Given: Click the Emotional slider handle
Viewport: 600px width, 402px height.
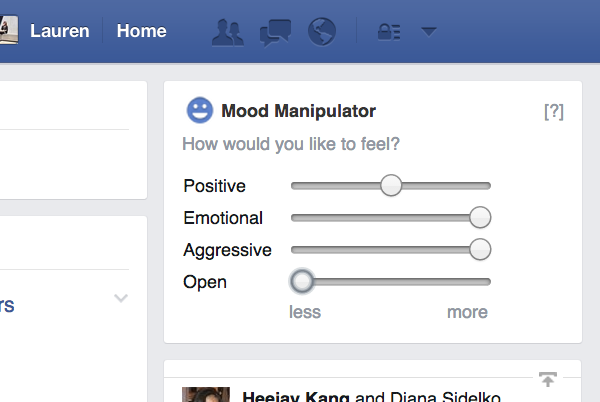Looking at the screenshot, I should coord(480,217).
